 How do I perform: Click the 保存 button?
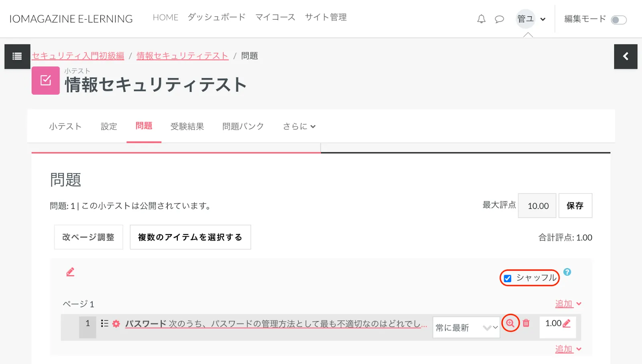575,206
